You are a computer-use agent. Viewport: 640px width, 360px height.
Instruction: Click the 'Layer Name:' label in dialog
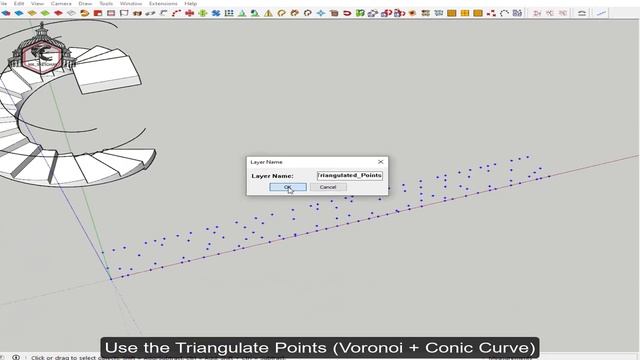click(x=272, y=176)
